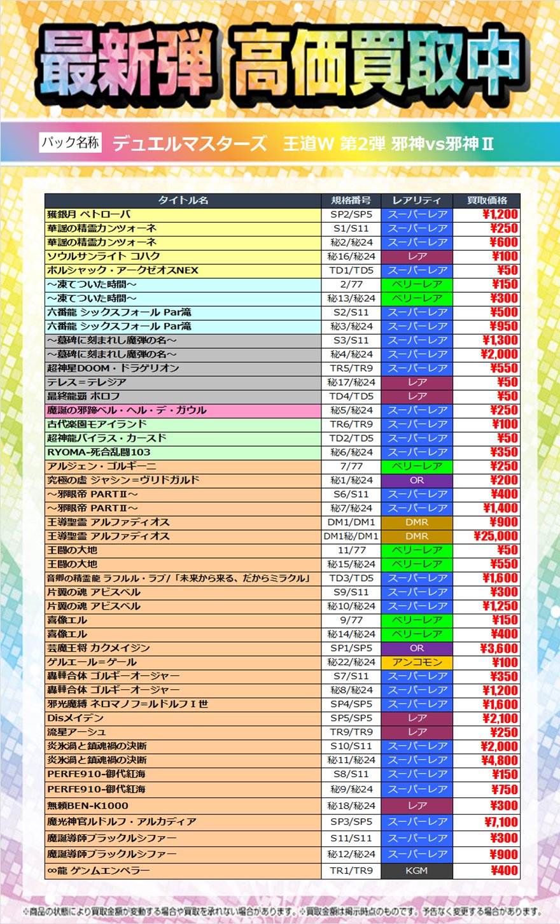Click the ¥25,000 price
The width and height of the screenshot is (560, 924).
(x=496, y=536)
